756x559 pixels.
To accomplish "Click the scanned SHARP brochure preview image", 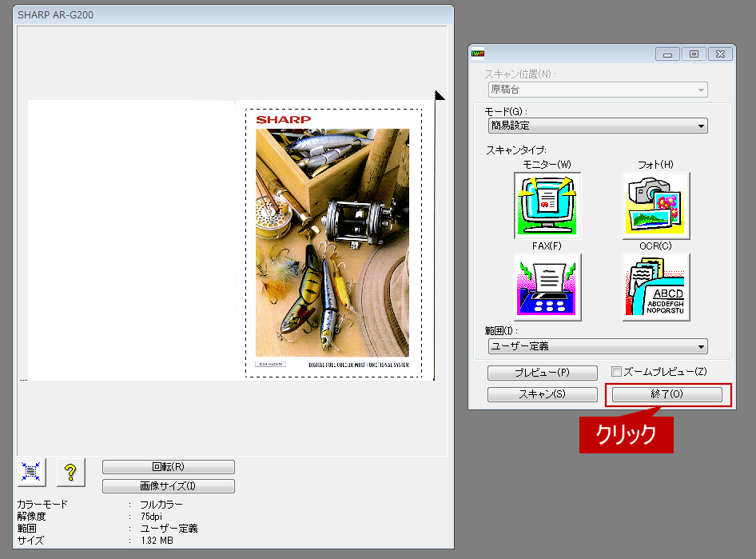I will (x=332, y=242).
